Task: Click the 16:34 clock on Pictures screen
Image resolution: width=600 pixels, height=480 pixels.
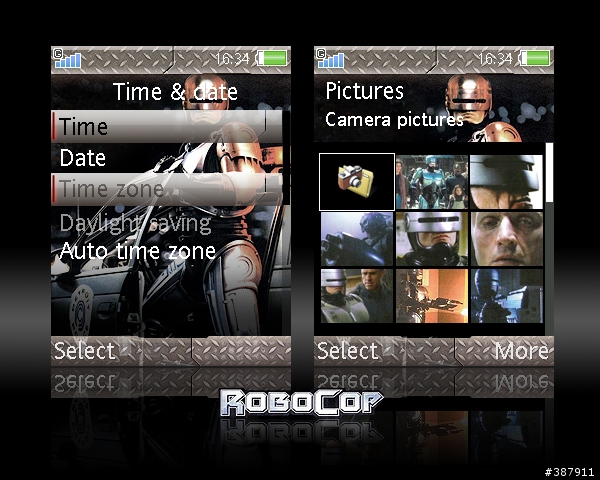Action: [x=495, y=59]
